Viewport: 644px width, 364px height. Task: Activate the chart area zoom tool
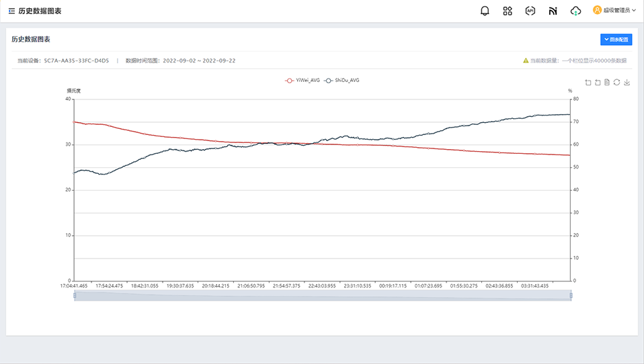tap(588, 83)
